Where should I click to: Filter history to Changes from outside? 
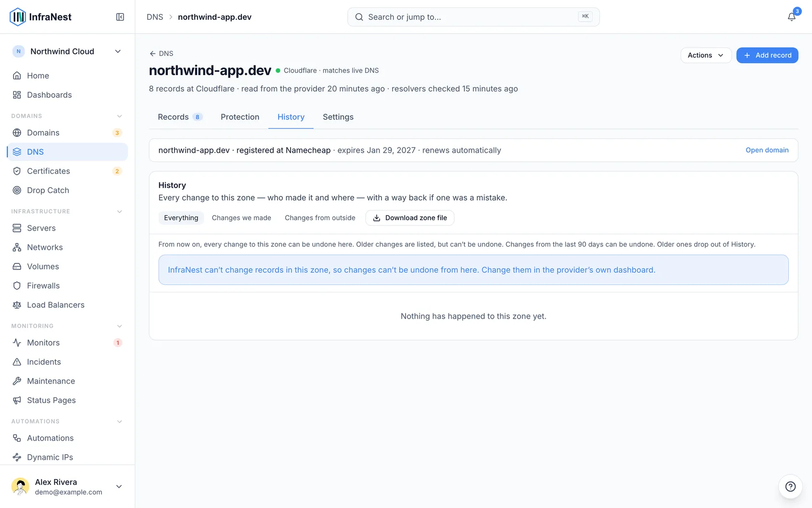[320, 218]
